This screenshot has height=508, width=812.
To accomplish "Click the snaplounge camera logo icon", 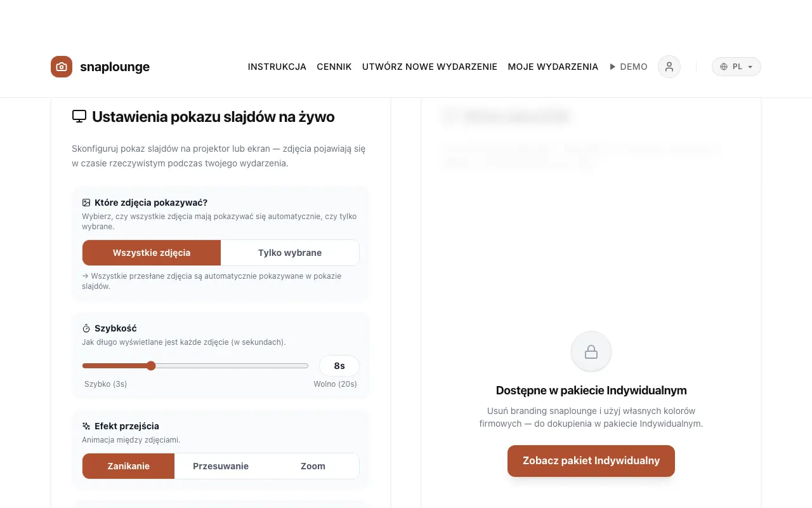I will tap(62, 67).
